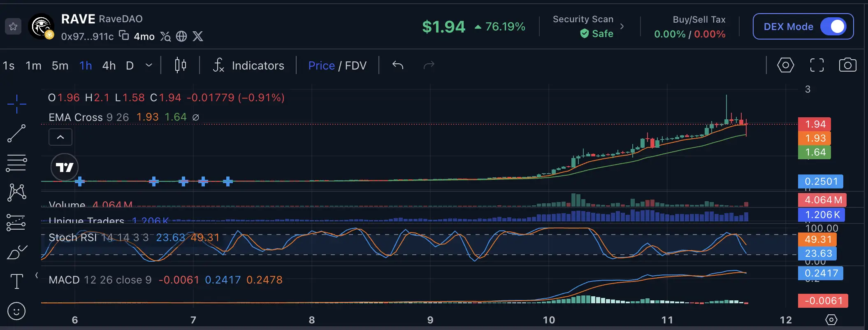This screenshot has width=868, height=330.
Task: Collapse the indicator legend arrow
Action: pos(60,137)
